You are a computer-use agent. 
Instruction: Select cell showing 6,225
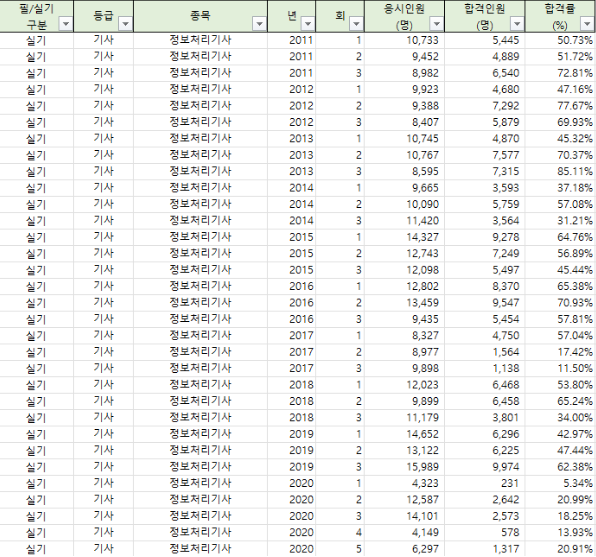(485, 451)
